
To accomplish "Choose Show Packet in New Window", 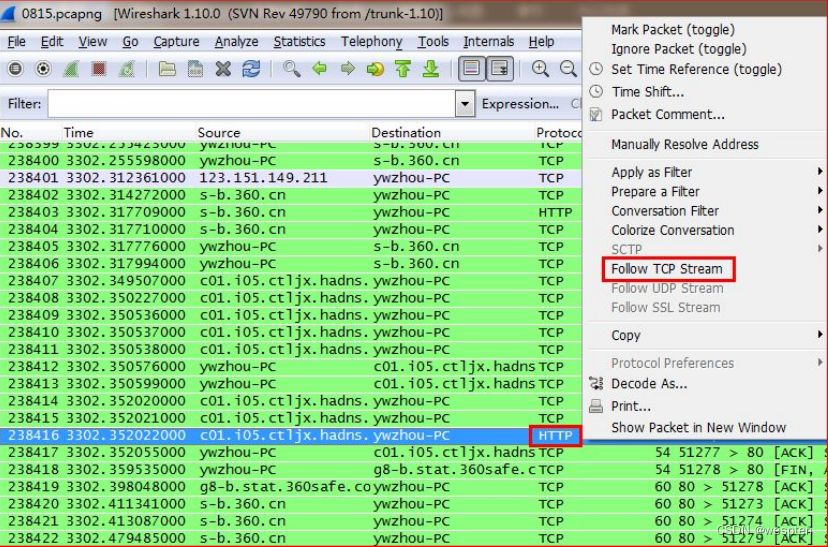I will [x=699, y=428].
